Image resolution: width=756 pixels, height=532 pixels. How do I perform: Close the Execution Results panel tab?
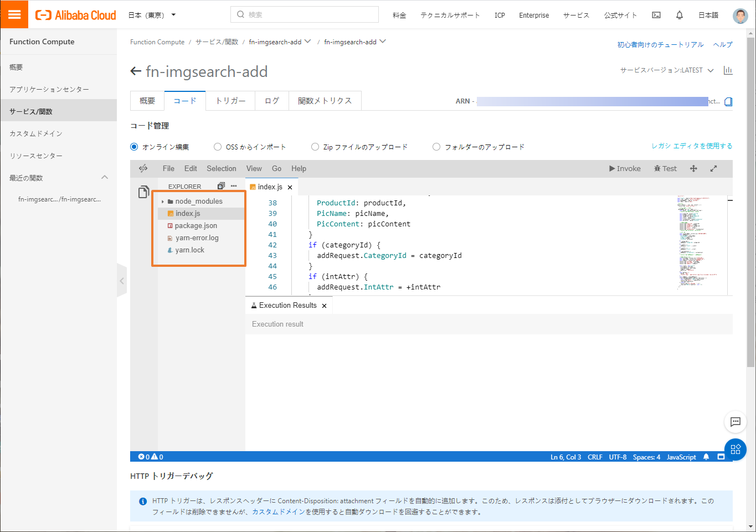click(x=324, y=306)
